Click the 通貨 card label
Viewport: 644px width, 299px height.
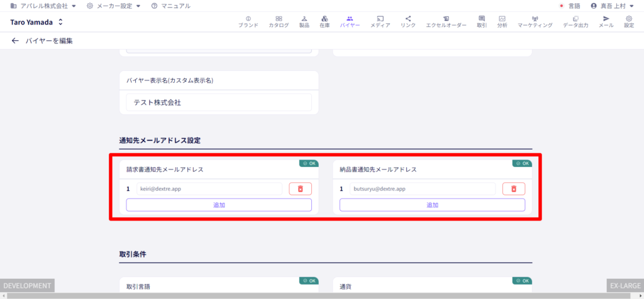(345, 286)
